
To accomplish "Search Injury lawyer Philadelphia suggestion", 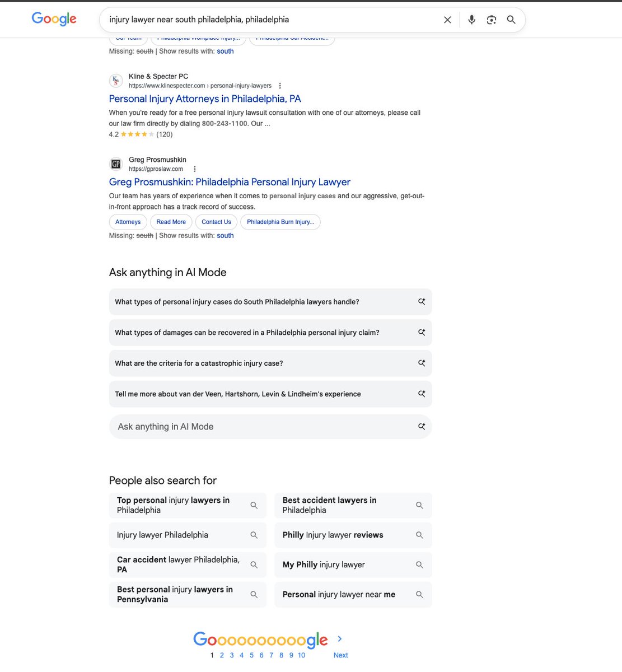I will [x=188, y=535].
